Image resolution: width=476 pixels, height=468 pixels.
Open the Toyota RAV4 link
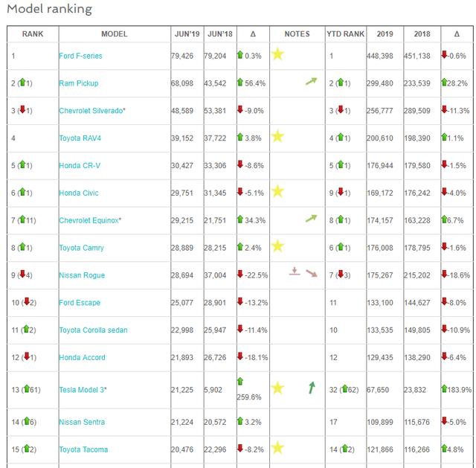point(80,138)
